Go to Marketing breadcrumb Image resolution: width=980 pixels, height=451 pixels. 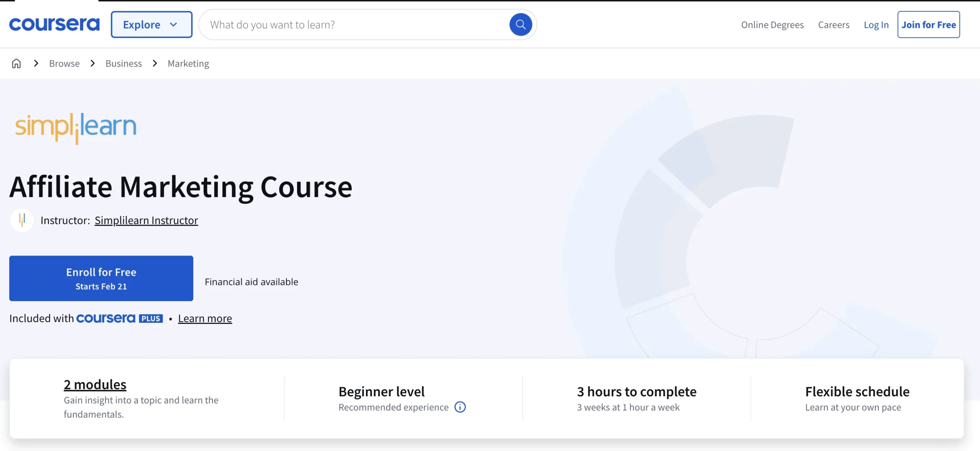click(x=188, y=63)
